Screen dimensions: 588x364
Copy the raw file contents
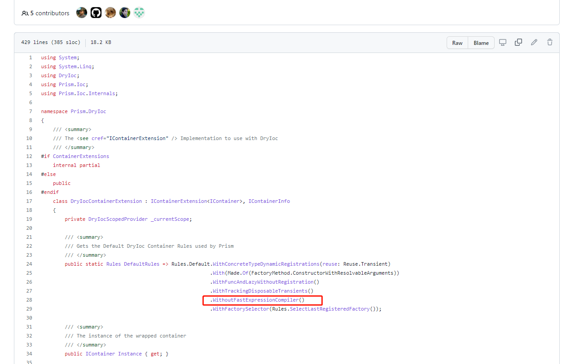[x=518, y=42]
